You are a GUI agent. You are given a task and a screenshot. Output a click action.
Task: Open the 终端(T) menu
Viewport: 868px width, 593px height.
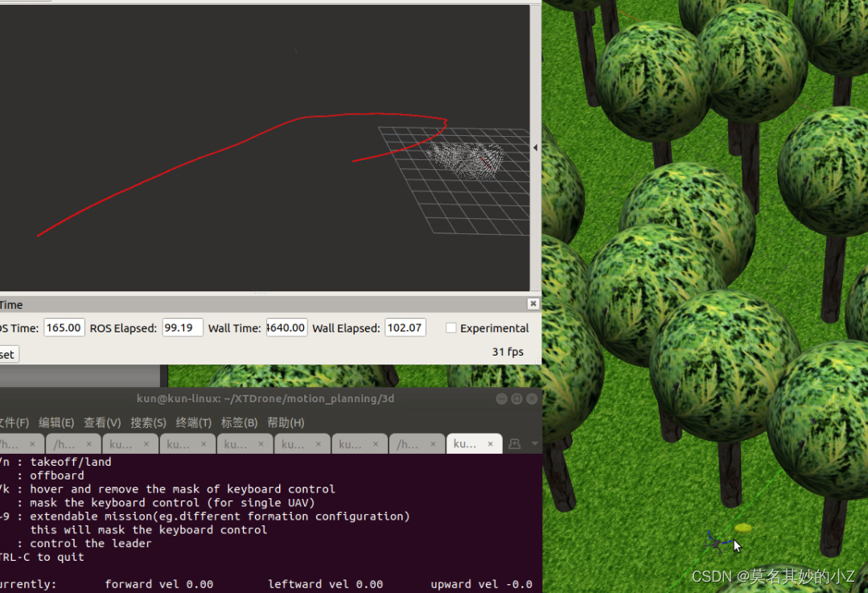click(x=191, y=422)
